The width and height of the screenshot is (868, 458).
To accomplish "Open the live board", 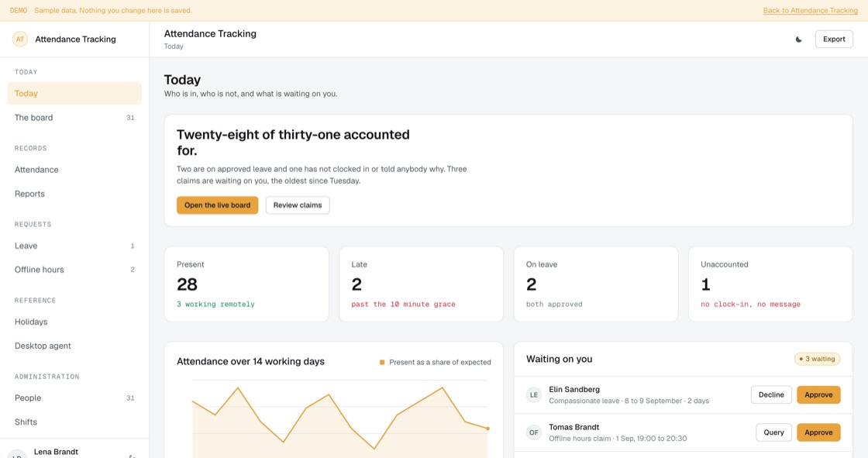I will click(218, 205).
